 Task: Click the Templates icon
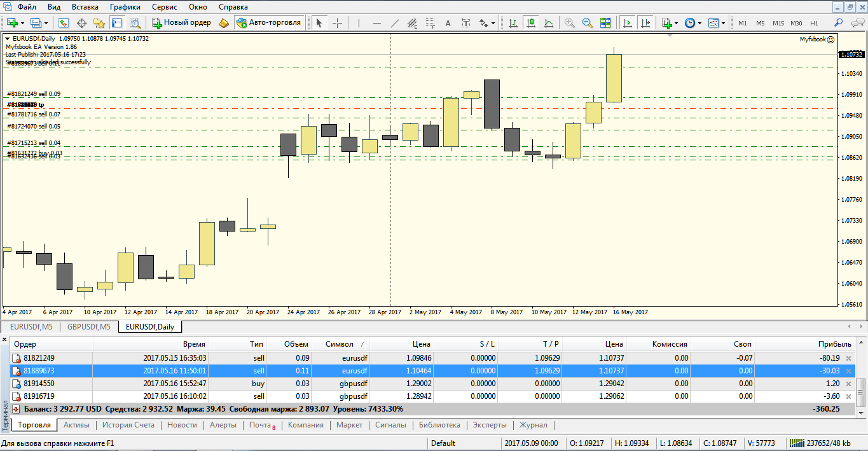714,23
